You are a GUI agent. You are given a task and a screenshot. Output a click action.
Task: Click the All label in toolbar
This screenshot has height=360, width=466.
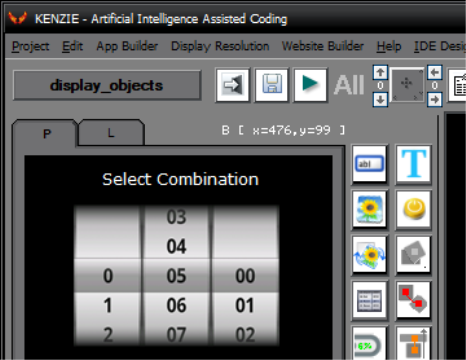click(349, 85)
